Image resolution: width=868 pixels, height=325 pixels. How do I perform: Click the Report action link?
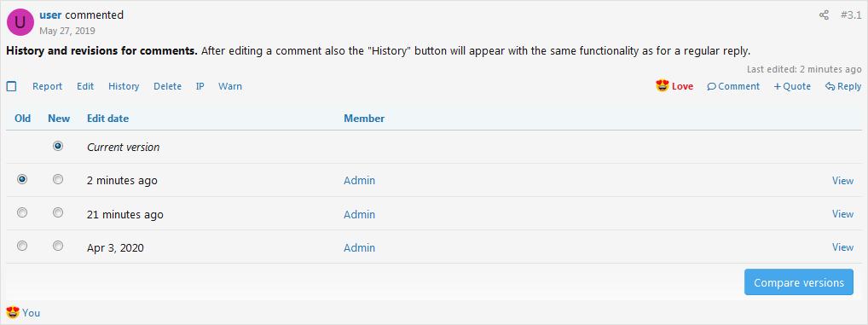[x=48, y=86]
